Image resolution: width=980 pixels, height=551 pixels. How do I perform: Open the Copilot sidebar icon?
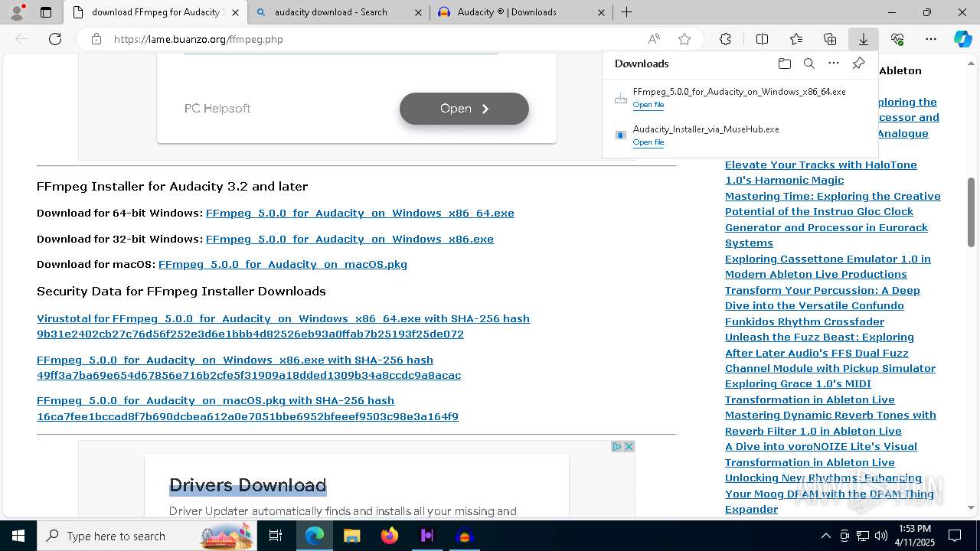(x=962, y=39)
